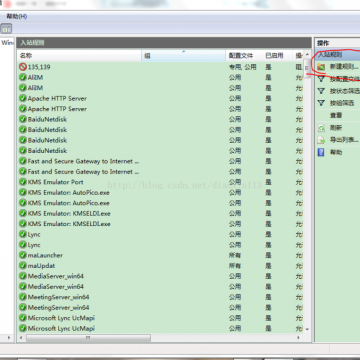Open the 查看 (View) submenu in Actions pane
This screenshot has width=360, height=360.
click(336, 115)
